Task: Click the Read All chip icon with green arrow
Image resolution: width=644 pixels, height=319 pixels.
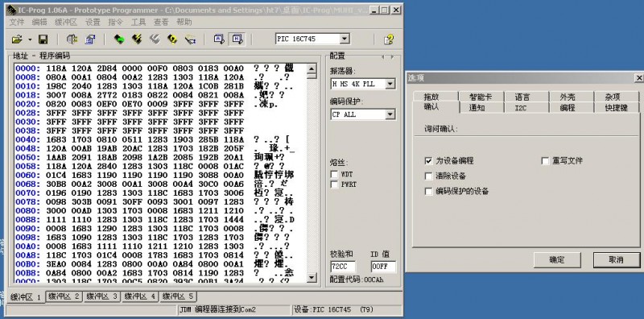Action: [x=119, y=39]
